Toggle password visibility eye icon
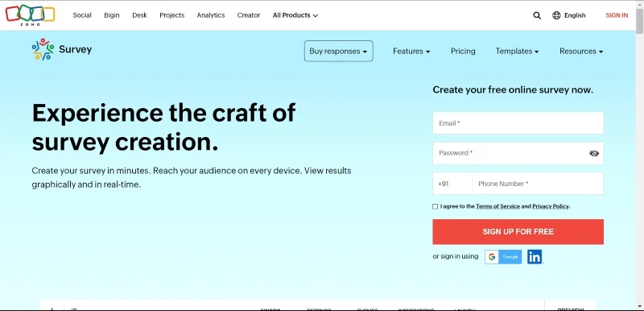Viewport: 644px width, 311px height. coord(594,153)
